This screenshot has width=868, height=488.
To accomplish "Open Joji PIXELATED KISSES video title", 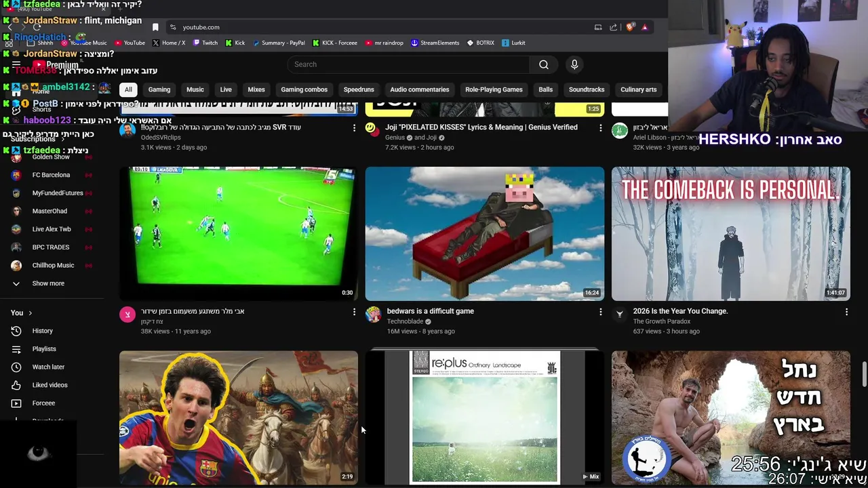I will coord(481,127).
